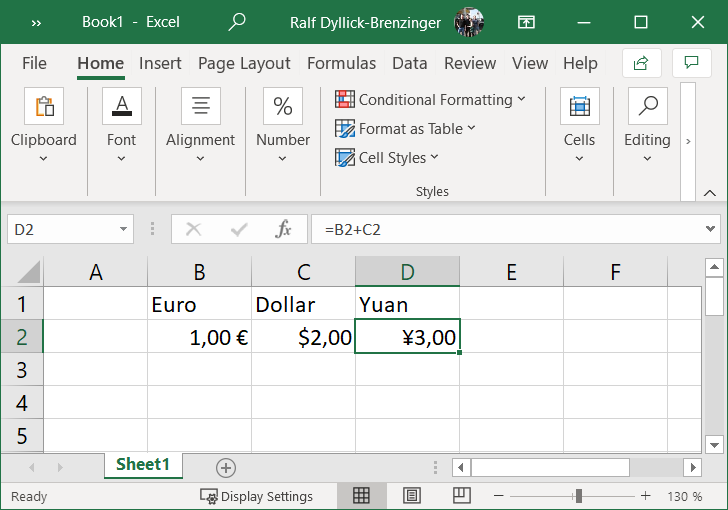Select cell C2 containing $2,00
728x510 pixels.
(x=303, y=337)
